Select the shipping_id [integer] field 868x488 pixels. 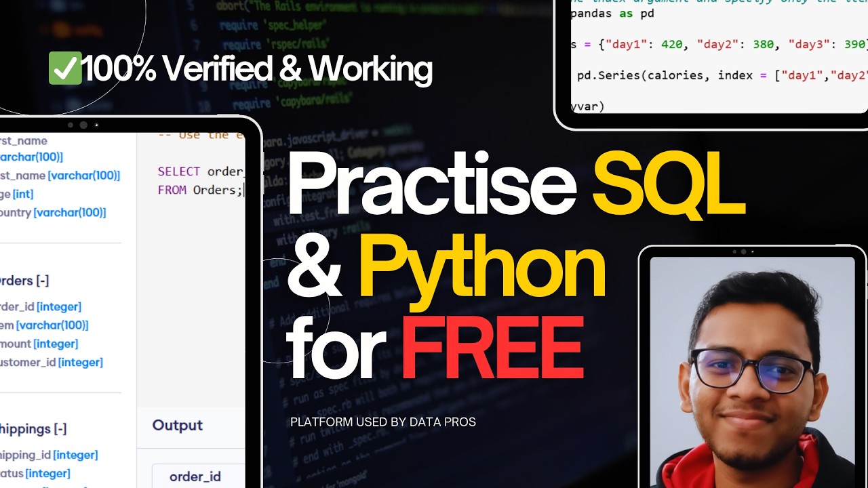(x=49, y=455)
